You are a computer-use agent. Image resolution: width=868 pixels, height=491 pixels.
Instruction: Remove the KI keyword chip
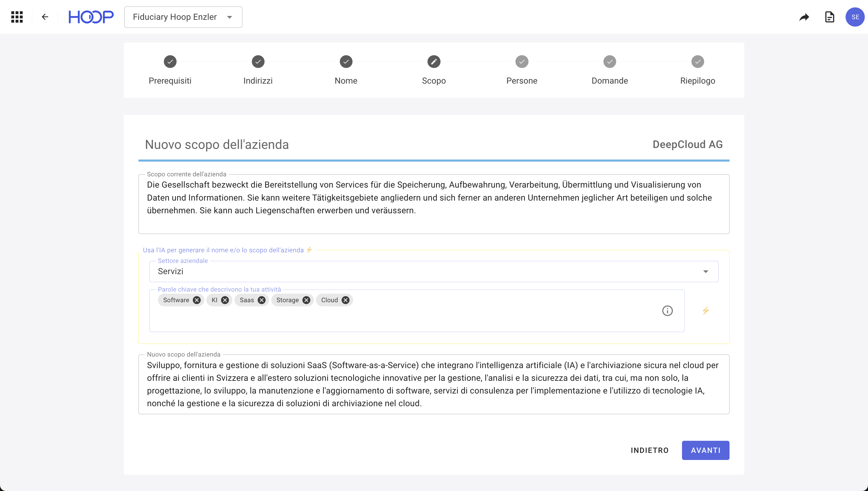pyautogui.click(x=225, y=300)
